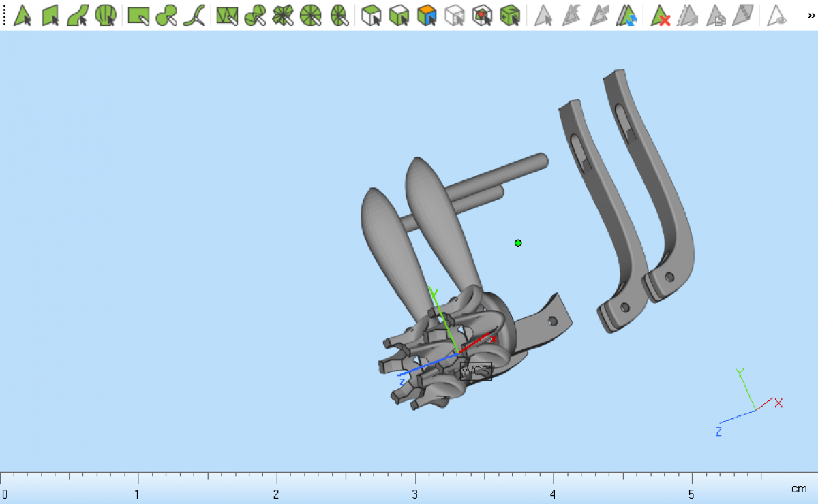Click the orange and blue cube icon
Image resolution: width=818 pixels, height=504 pixels.
[x=427, y=15]
